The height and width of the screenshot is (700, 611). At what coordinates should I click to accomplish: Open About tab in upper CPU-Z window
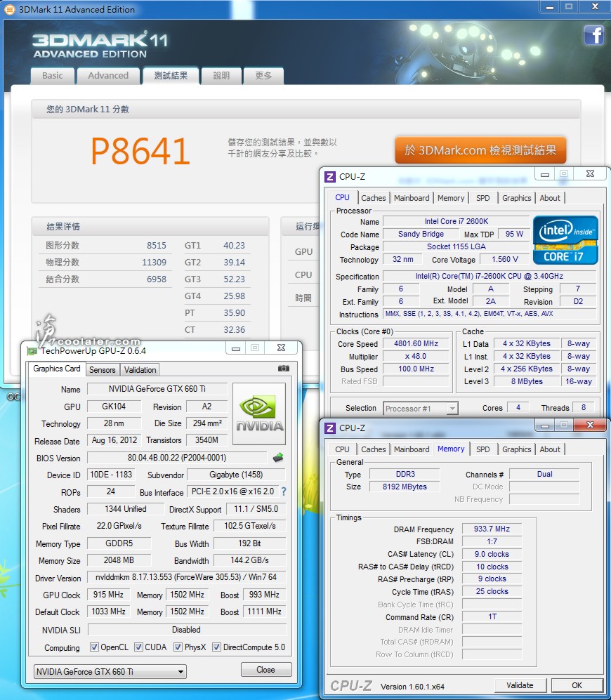click(x=550, y=198)
